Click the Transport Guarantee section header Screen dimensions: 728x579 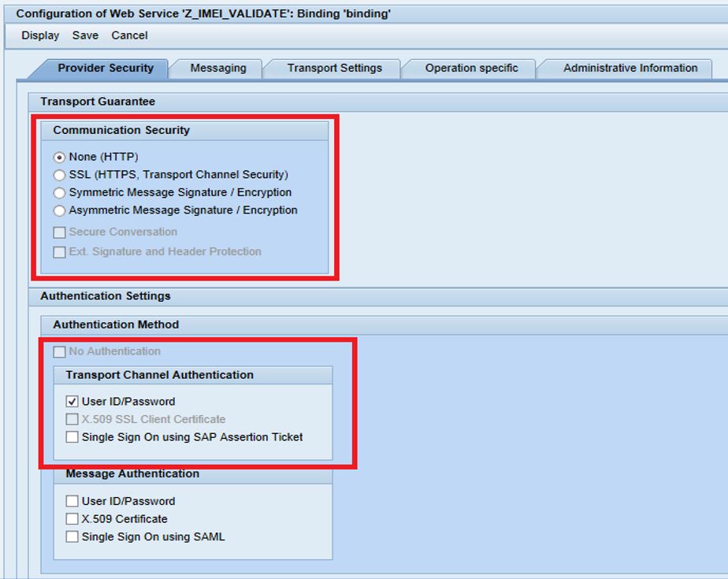click(x=98, y=102)
